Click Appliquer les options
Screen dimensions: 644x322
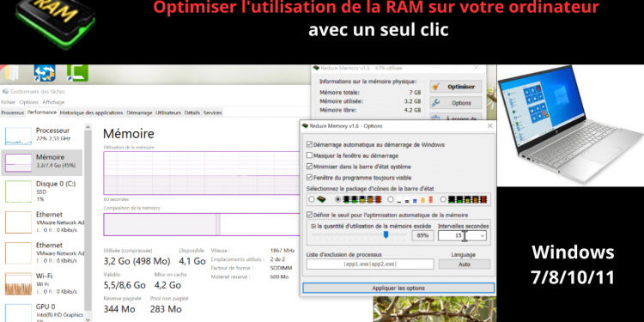398,288
